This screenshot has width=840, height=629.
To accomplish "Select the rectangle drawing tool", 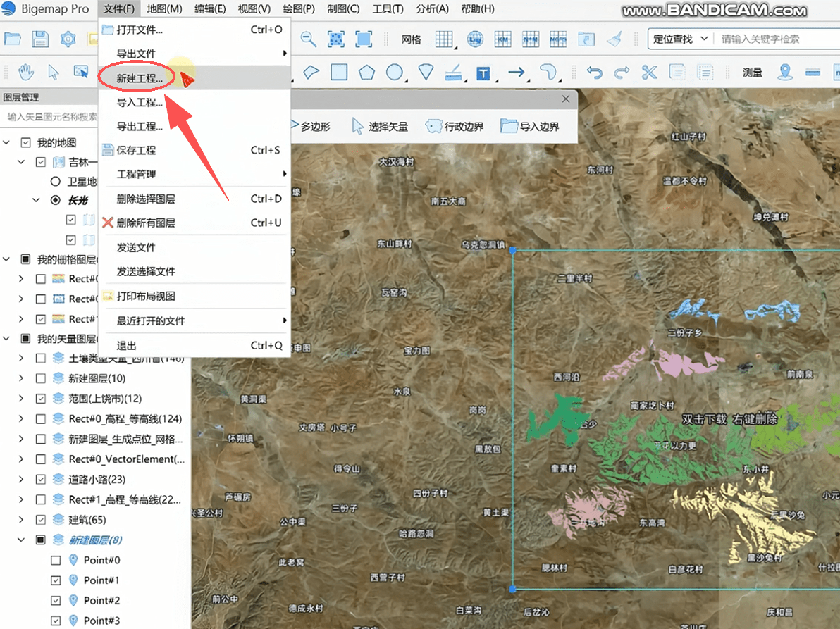I will (339, 72).
